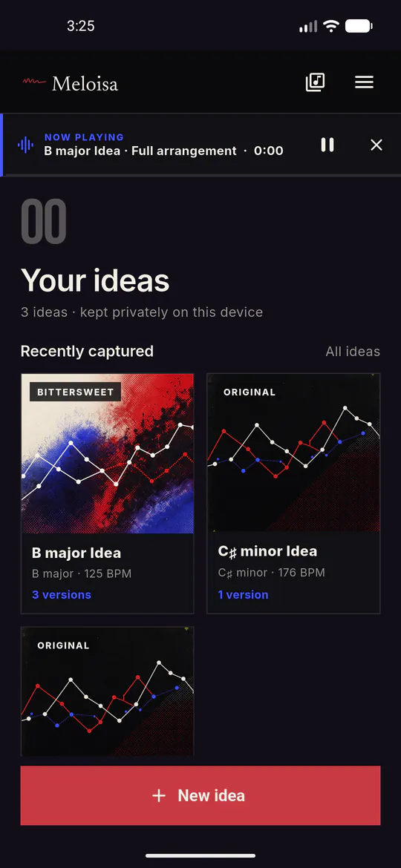Open the third idea card thumbnail
This screenshot has width=401, height=868.
108,691
